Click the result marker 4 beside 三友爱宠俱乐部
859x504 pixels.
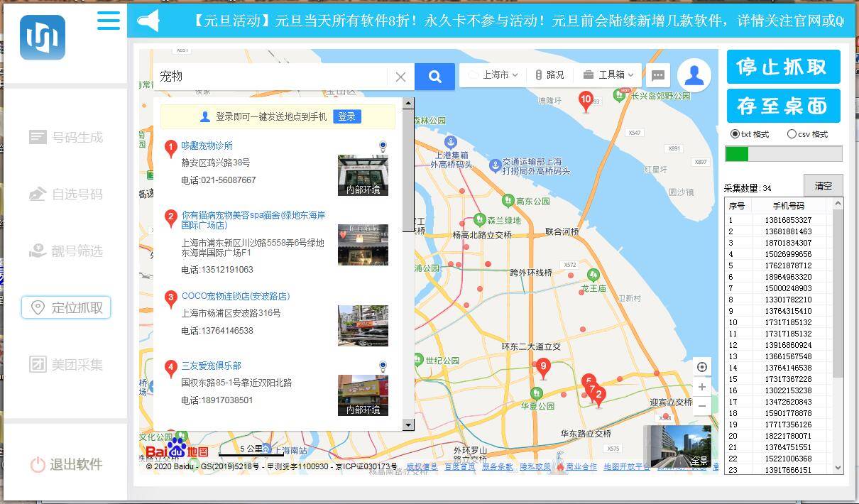pyautogui.click(x=170, y=369)
